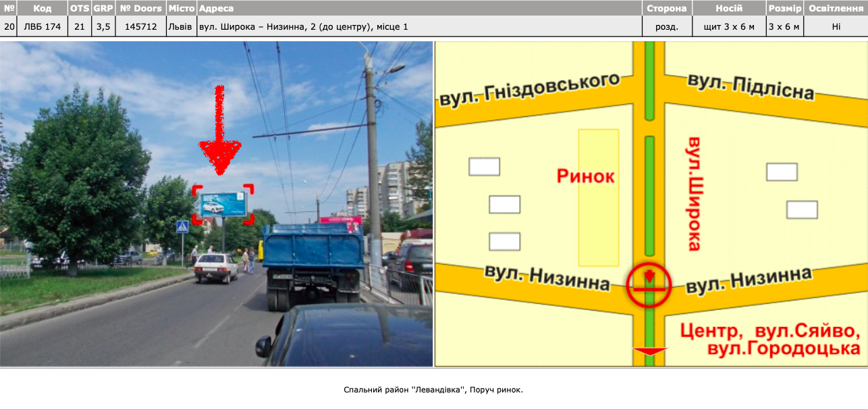Click the Код column header

click(42, 8)
